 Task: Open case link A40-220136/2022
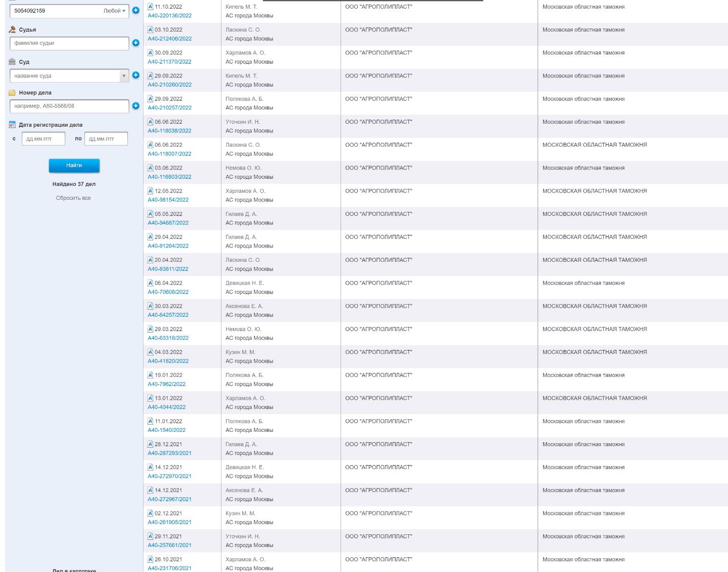[170, 16]
